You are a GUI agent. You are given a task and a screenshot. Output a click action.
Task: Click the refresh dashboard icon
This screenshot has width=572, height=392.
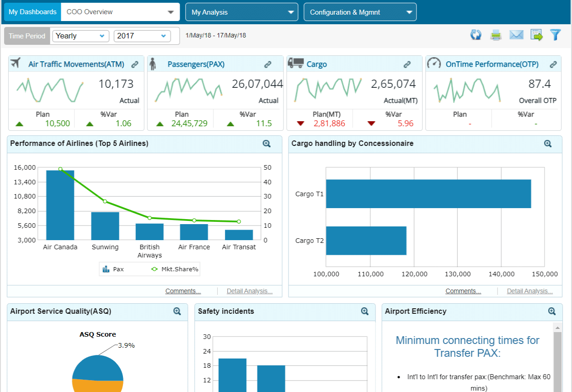[476, 35]
